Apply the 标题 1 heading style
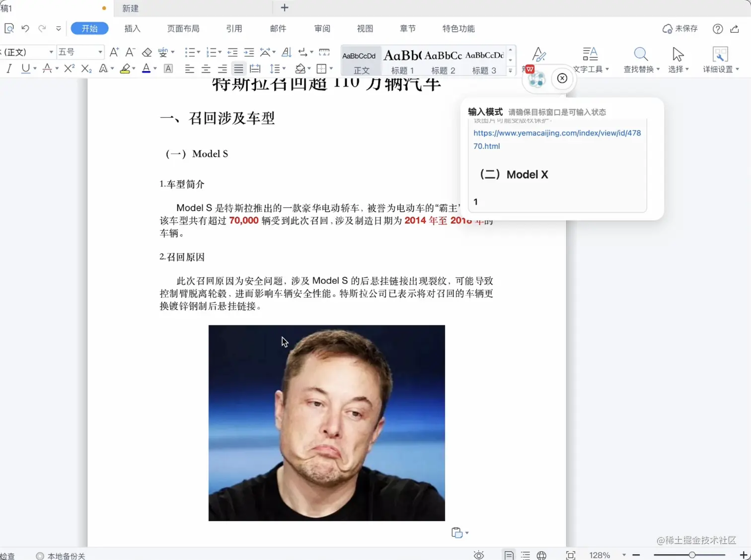The height and width of the screenshot is (560, 751). [x=402, y=61]
